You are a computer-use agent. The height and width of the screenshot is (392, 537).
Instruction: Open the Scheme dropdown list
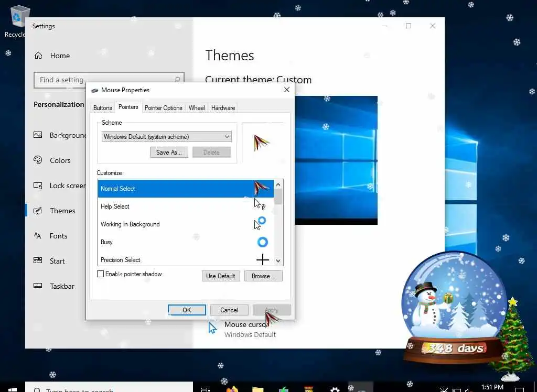coord(166,137)
